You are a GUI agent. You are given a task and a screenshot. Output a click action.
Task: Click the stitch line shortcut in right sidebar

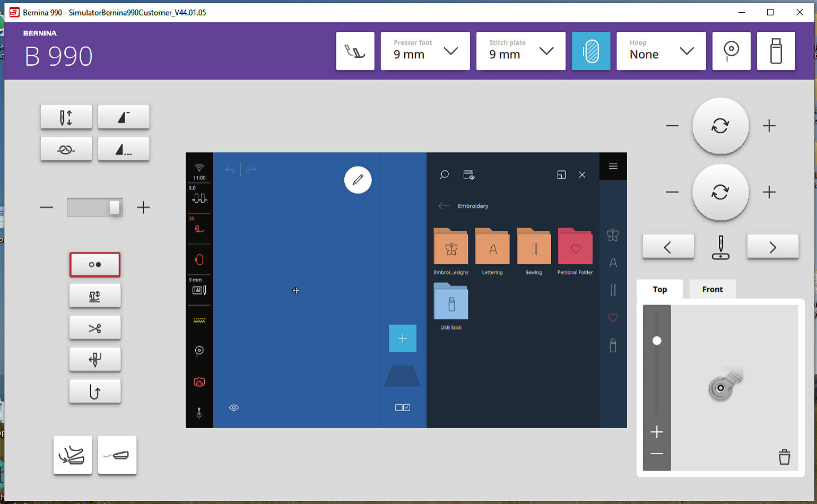(613, 290)
